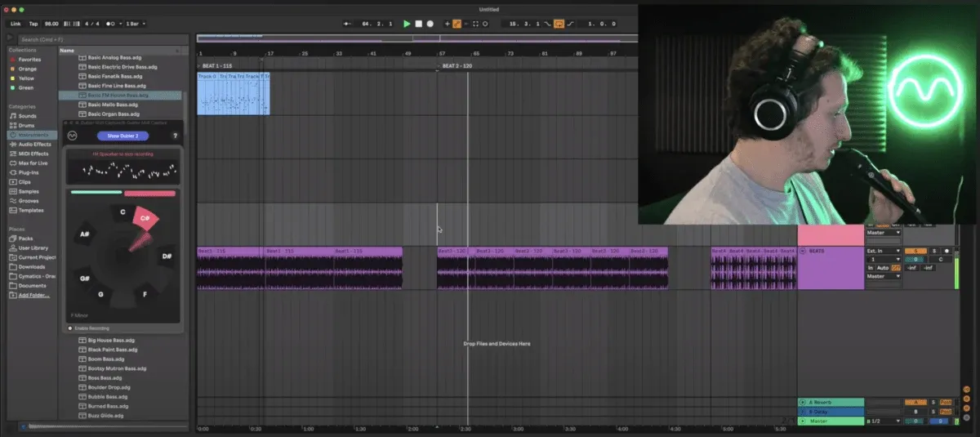This screenshot has width=980, height=437.
Task: Click the A# note on Dubler wheel
Action: coord(85,234)
